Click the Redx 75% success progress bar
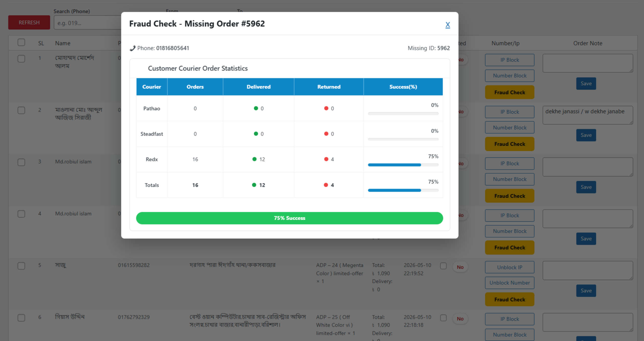The width and height of the screenshot is (644, 341). [x=403, y=165]
